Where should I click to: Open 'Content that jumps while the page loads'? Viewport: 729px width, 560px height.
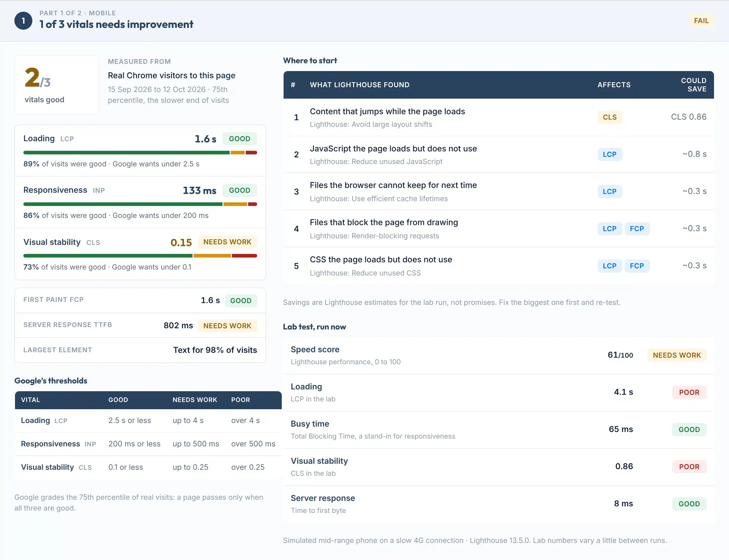pos(387,111)
